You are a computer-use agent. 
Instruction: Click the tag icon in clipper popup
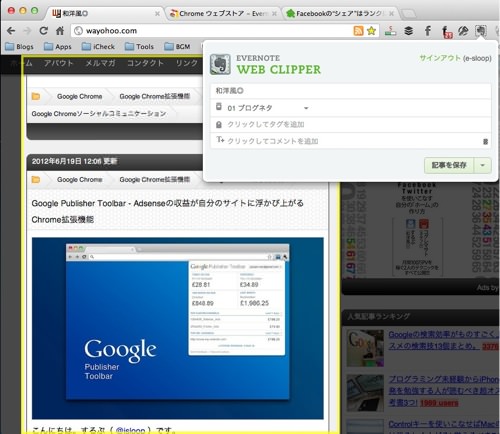pyautogui.click(x=219, y=124)
